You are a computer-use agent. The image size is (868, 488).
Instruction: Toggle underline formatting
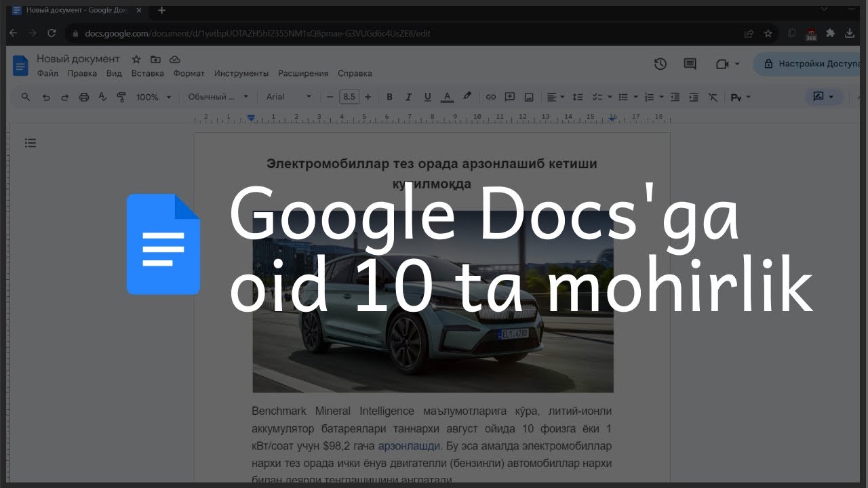point(427,97)
